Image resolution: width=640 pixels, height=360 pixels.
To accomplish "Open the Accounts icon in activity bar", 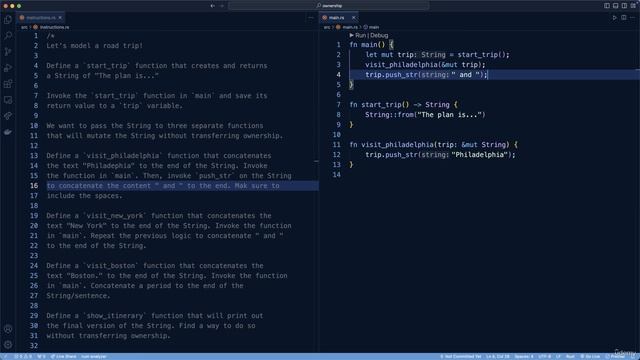I will (x=8, y=329).
